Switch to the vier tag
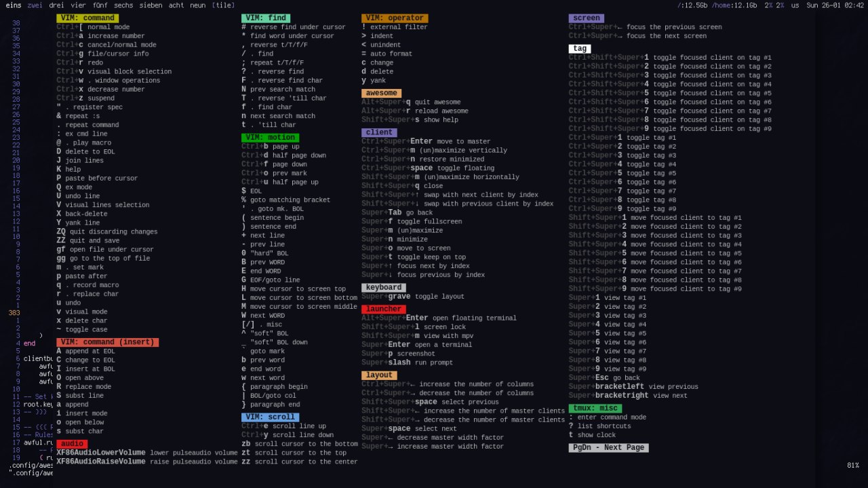The image size is (868, 488). click(x=78, y=5)
